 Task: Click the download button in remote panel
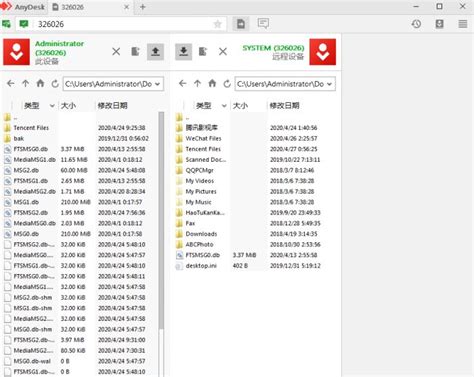click(x=183, y=52)
